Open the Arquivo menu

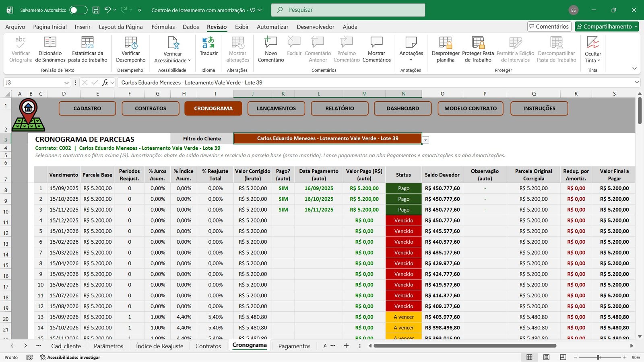click(15, 27)
